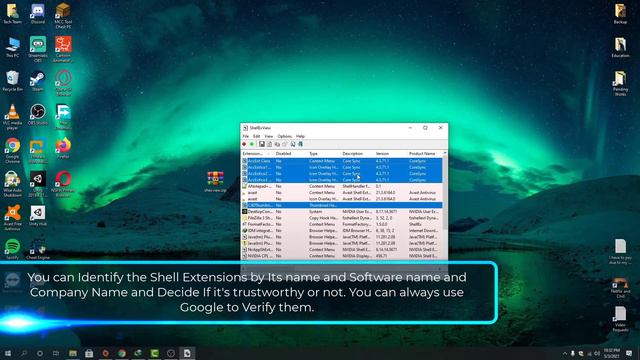Select the FormatFactory Context Menu row
The height and width of the screenshot is (360, 640).
[x=342, y=224]
